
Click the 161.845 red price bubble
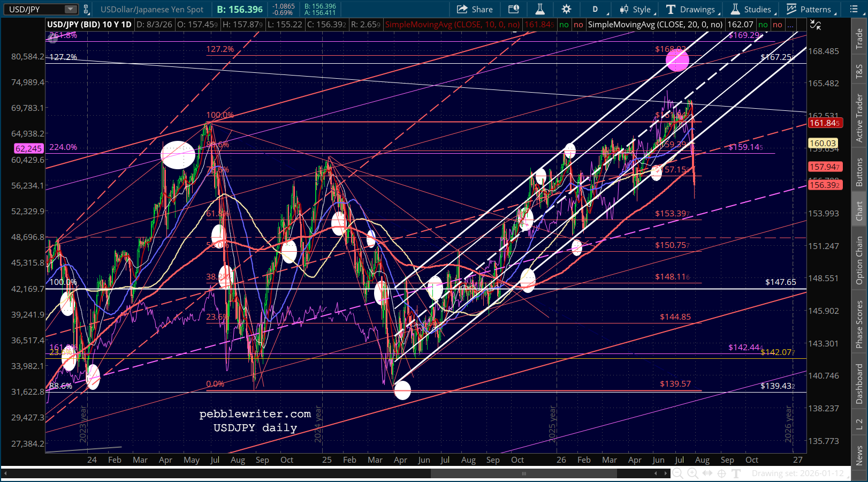[825, 123]
